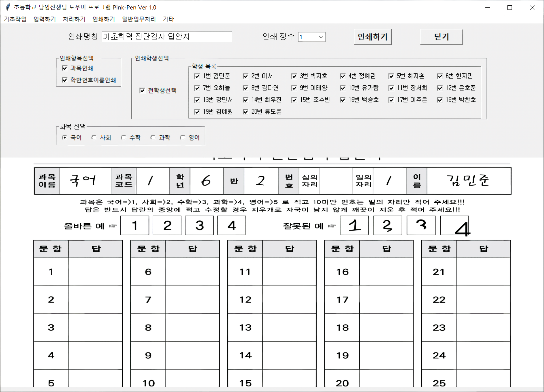The width and height of the screenshot is (544, 392).
Task: Uncheck student 11번 장서희
Action: click(391, 88)
